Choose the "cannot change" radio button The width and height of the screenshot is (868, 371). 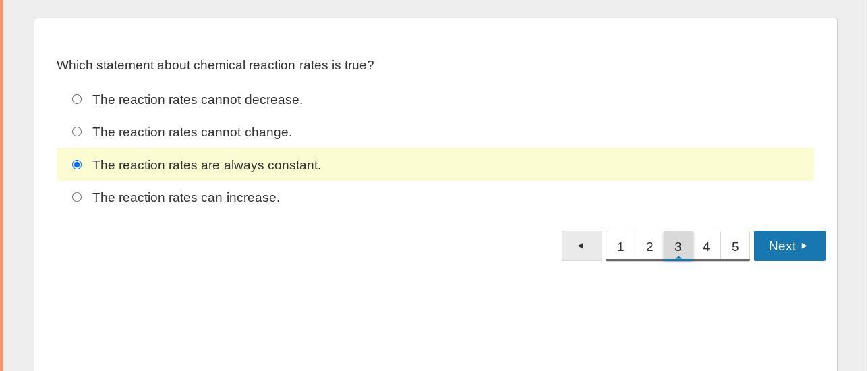coord(77,132)
